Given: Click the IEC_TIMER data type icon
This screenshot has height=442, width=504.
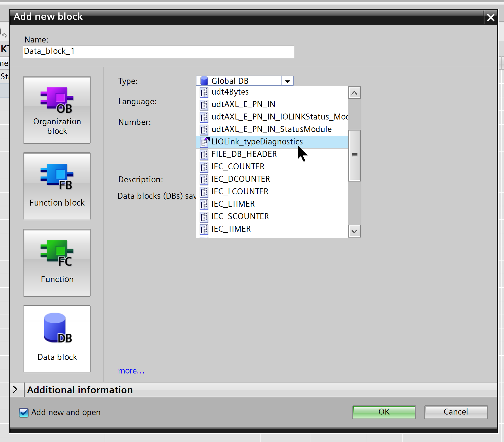Looking at the screenshot, I should [x=204, y=229].
